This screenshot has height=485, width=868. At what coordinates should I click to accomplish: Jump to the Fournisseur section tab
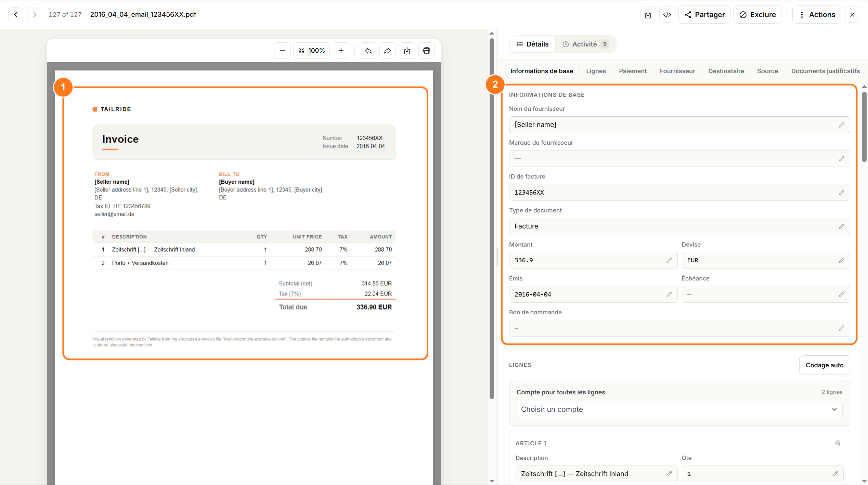tap(677, 71)
